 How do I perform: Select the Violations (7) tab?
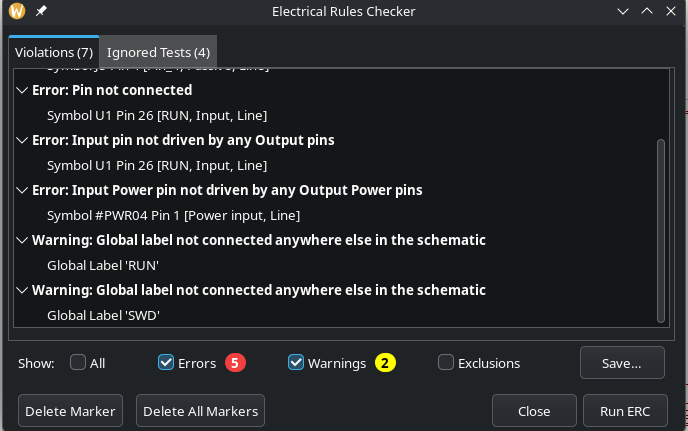pos(56,51)
